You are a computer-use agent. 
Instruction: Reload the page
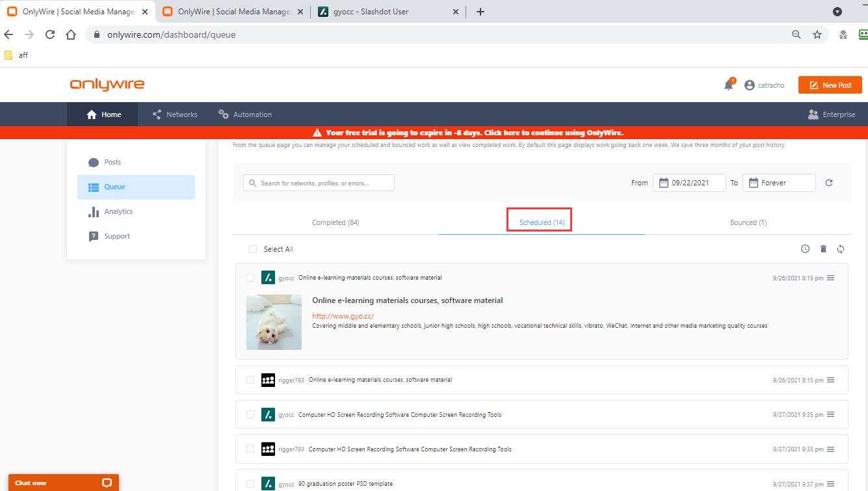pos(50,34)
